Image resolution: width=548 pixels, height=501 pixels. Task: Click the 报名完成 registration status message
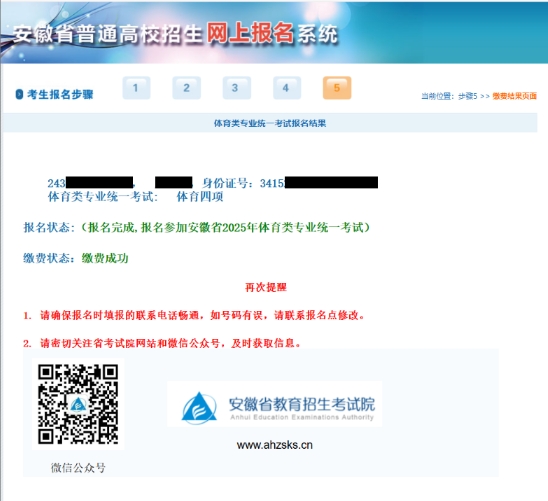coord(226,228)
